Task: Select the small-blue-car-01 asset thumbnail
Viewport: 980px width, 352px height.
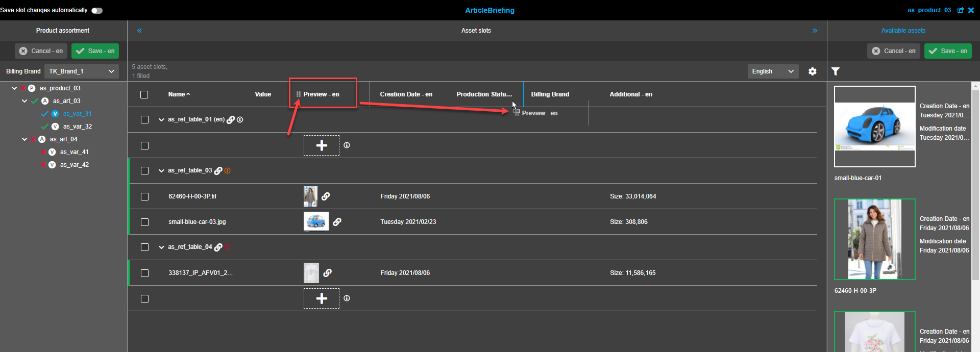Action: click(875, 127)
